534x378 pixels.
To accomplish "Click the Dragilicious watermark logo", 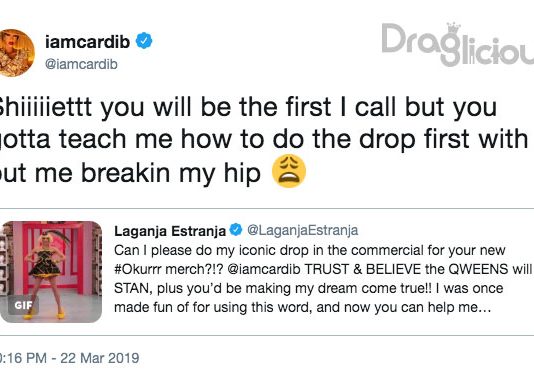I will click(x=457, y=44).
